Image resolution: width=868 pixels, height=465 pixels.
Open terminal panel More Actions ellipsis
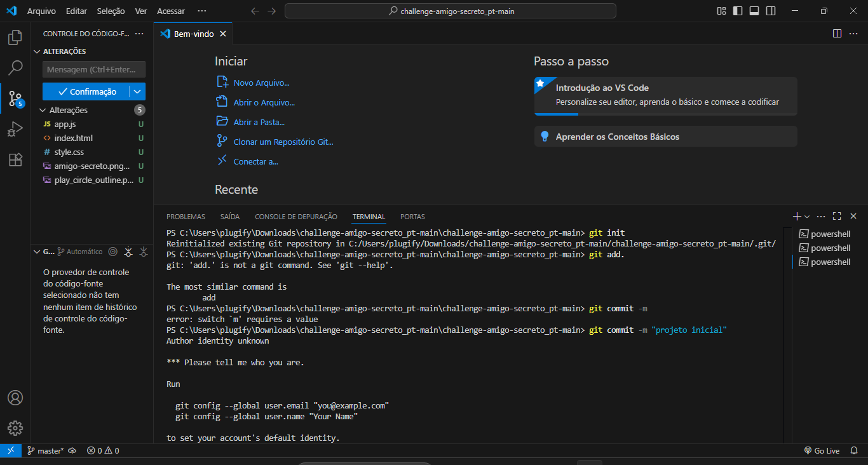click(821, 216)
